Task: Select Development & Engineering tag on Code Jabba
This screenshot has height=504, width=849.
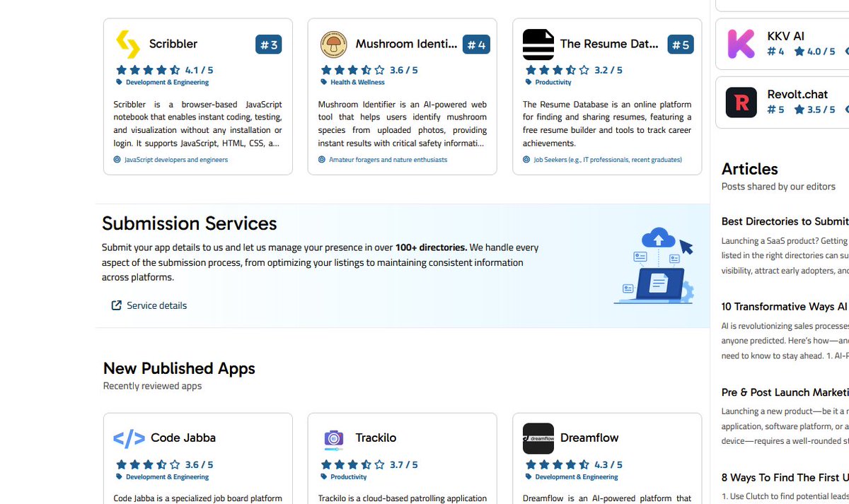Action: [167, 477]
